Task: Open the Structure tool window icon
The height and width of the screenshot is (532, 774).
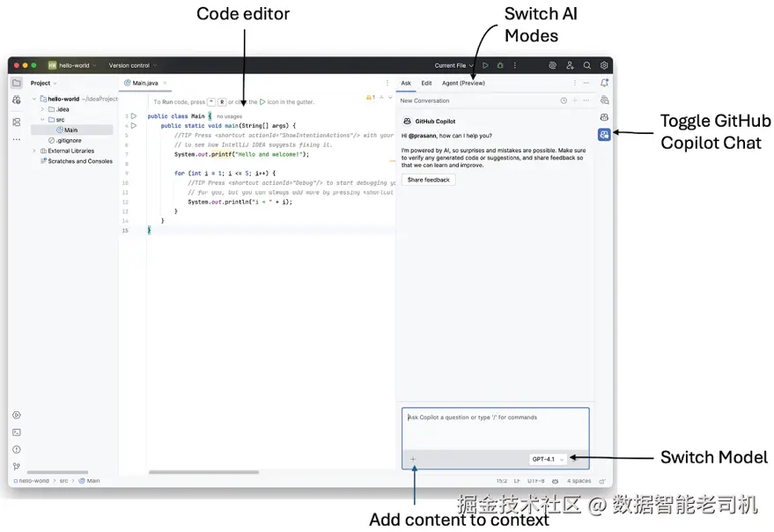Action: [17, 122]
